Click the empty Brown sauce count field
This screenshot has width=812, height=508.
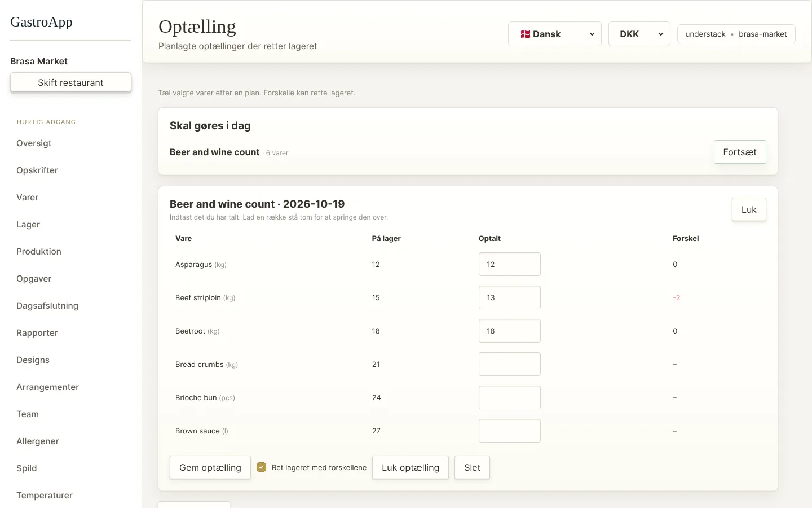pos(510,431)
